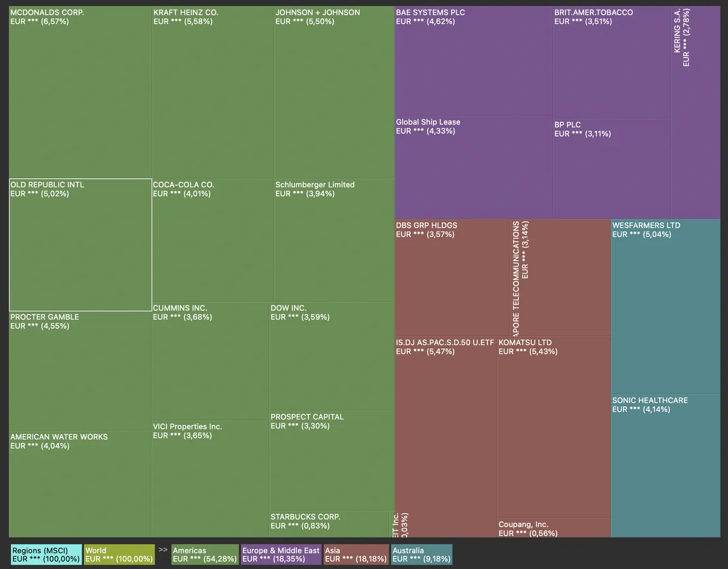Click the Global Ship Lease tile

point(473,168)
